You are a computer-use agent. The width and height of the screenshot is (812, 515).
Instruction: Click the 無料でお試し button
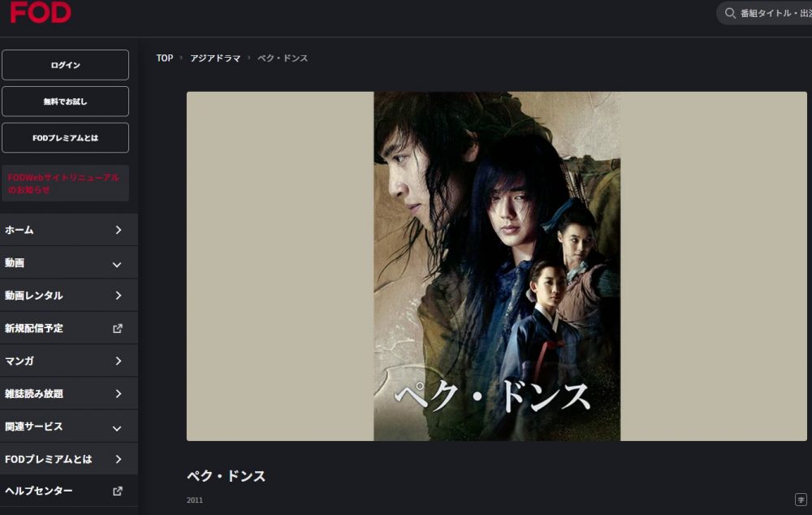(x=65, y=101)
